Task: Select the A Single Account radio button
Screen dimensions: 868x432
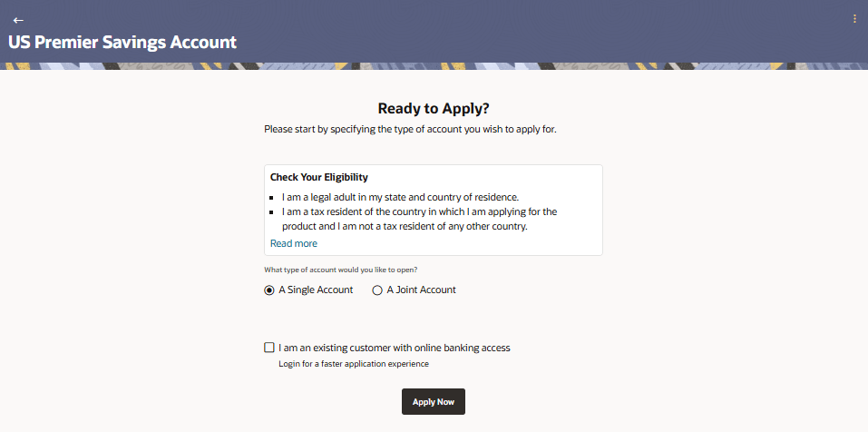Action: click(x=269, y=290)
